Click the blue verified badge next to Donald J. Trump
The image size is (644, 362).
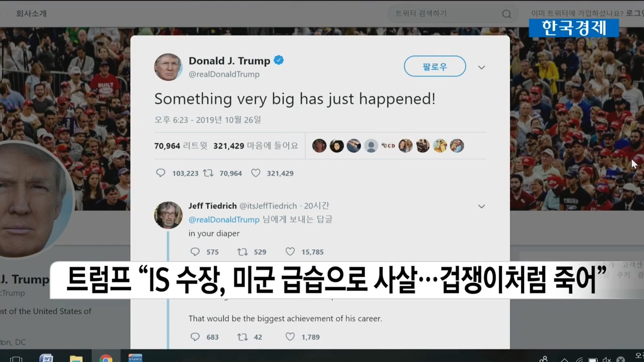tap(279, 60)
